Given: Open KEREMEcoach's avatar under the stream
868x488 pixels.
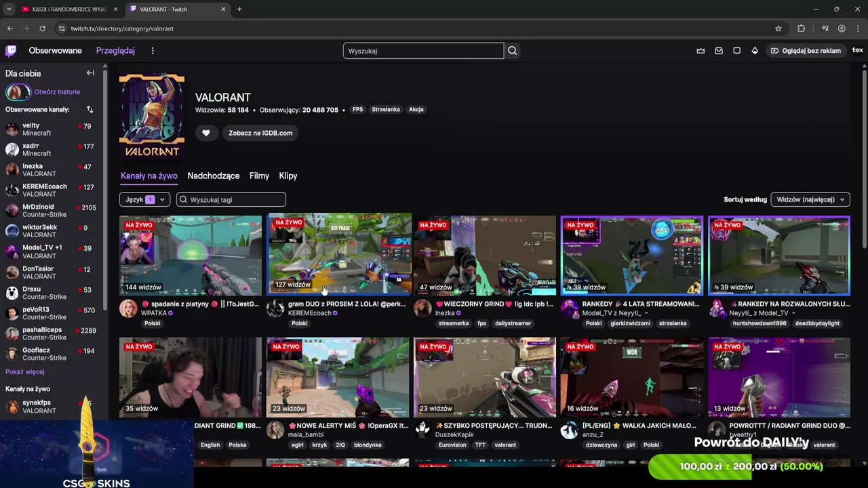Looking at the screenshot, I should pos(275,308).
